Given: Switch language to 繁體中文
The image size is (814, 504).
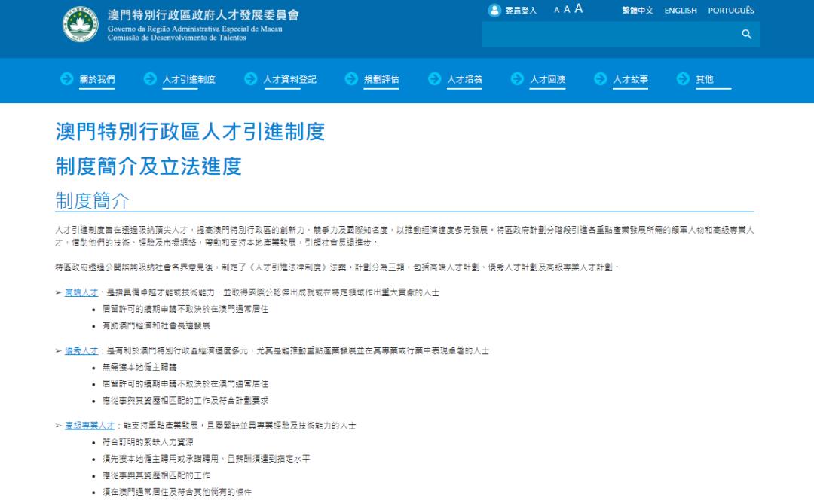Looking at the screenshot, I should (x=638, y=11).
